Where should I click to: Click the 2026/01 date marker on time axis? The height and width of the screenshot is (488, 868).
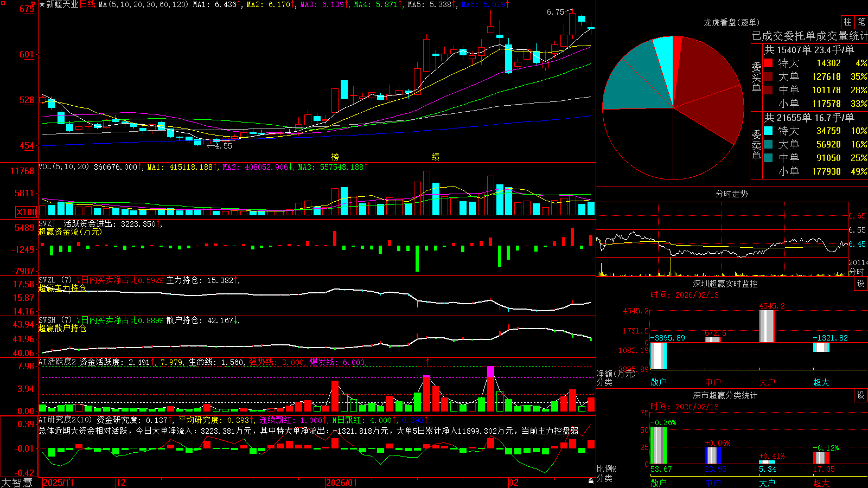pos(342,483)
